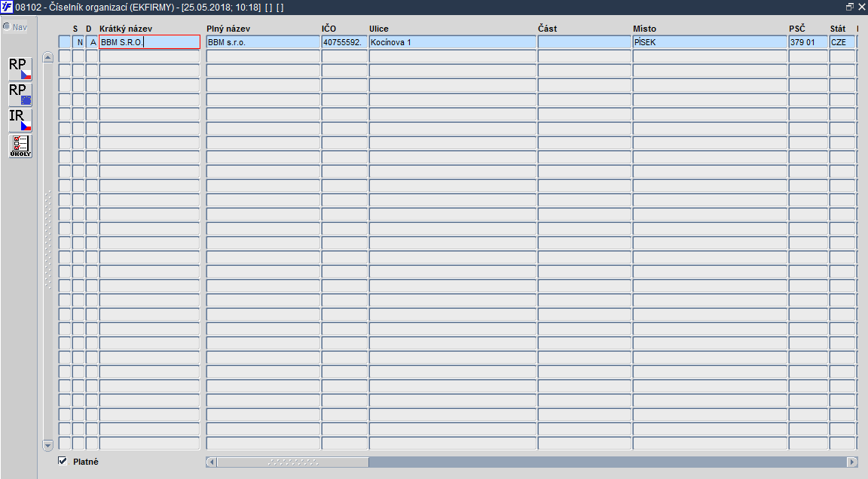Click the D column cell with A
Viewport: 868px width, 479px height.
click(x=92, y=42)
